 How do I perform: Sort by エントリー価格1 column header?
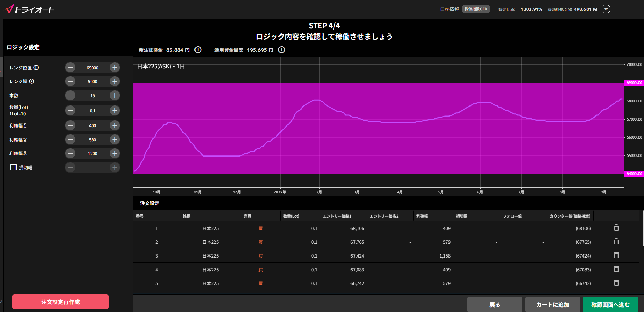(x=337, y=216)
